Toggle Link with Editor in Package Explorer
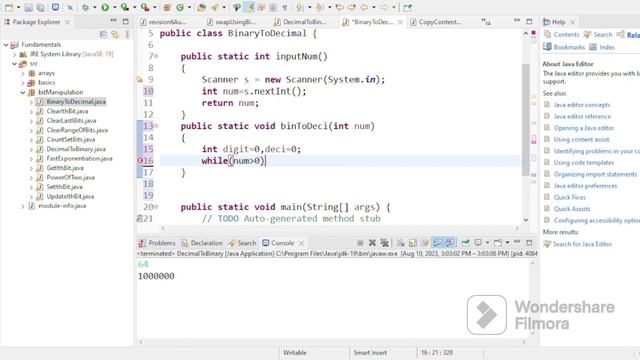 116,35
